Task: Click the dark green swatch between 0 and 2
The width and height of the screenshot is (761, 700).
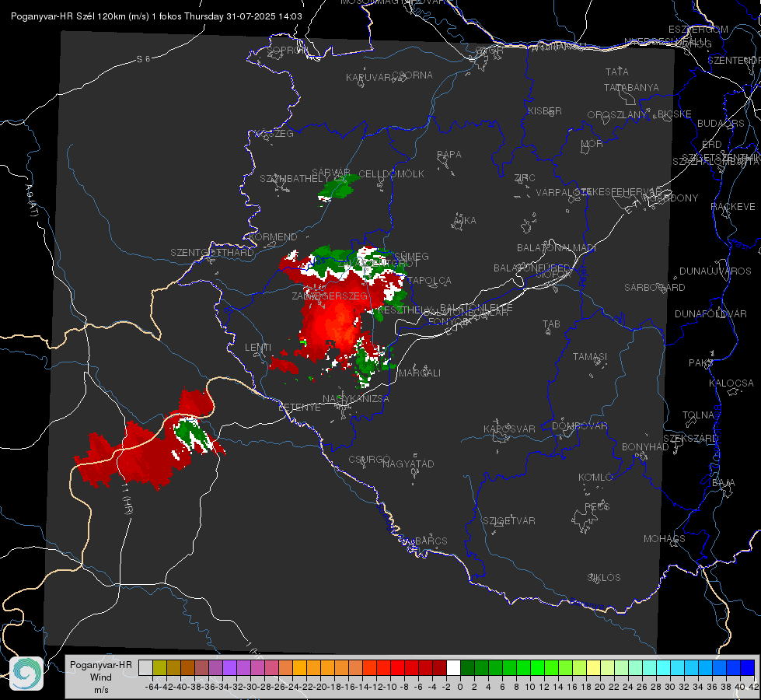Action: (x=467, y=667)
